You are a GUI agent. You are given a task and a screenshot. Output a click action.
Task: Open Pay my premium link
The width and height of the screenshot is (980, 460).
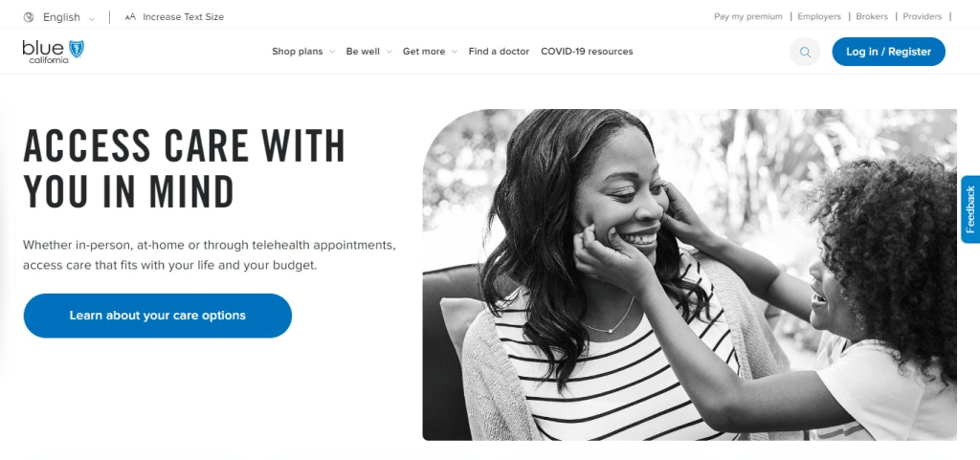tap(748, 17)
